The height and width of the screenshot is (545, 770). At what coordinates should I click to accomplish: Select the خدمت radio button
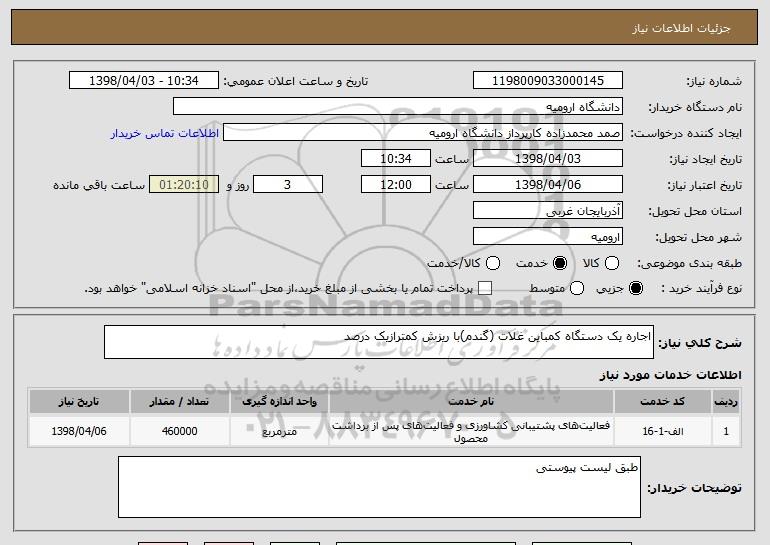point(560,263)
